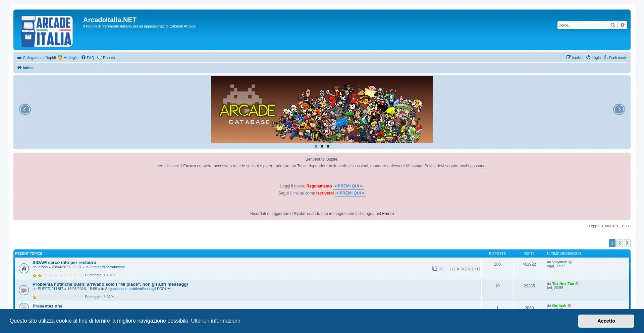Click the Donate heart icon
This screenshot has height=333, width=644.
(x=99, y=58)
